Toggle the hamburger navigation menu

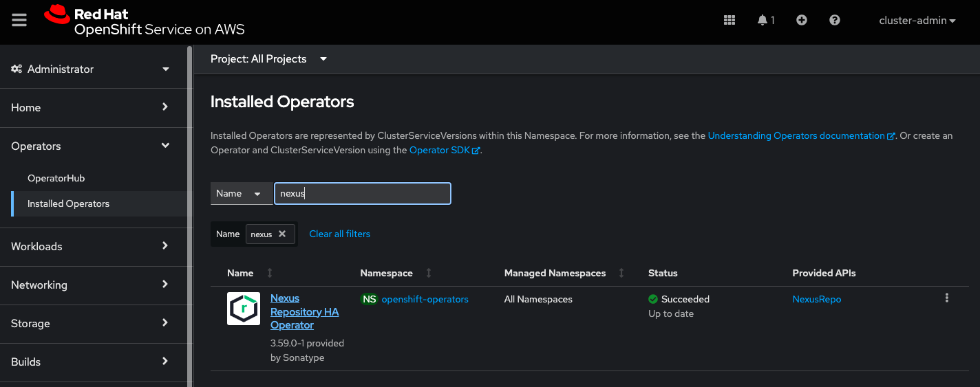pos(19,21)
